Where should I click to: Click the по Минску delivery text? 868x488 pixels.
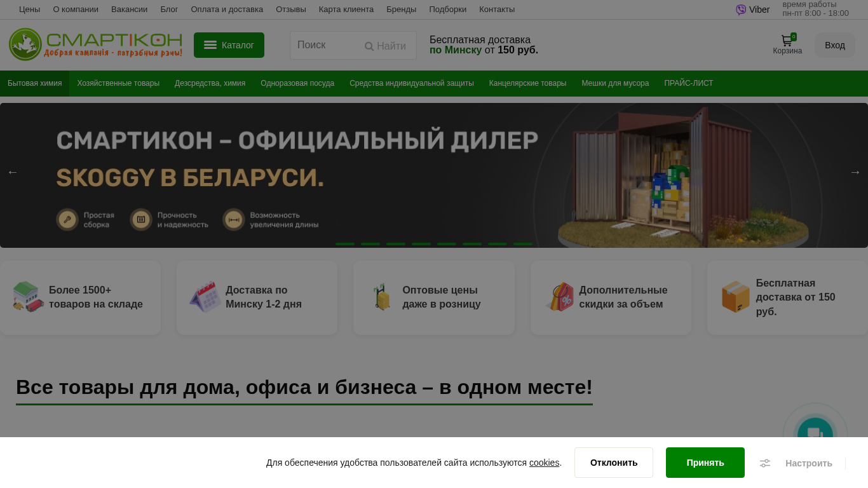456,50
